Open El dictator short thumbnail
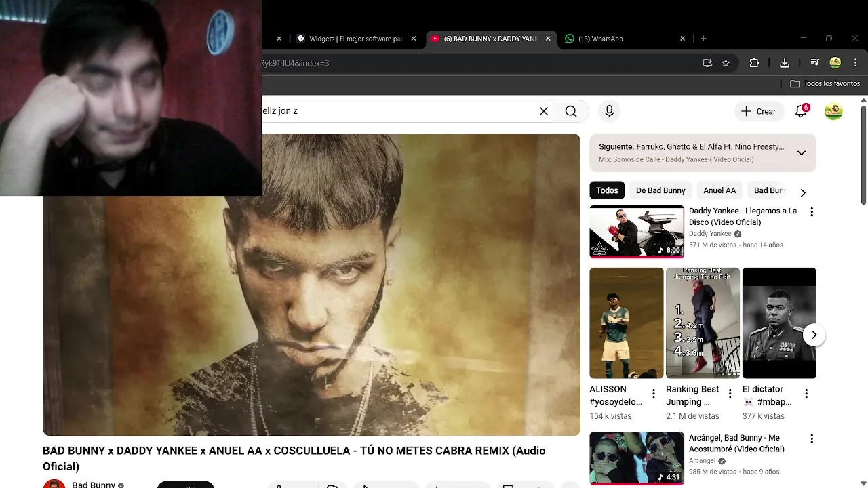The image size is (868, 488). [x=779, y=323]
